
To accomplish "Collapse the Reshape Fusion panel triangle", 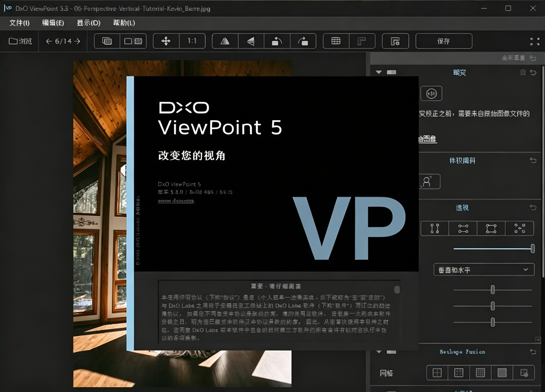I will tap(379, 352).
